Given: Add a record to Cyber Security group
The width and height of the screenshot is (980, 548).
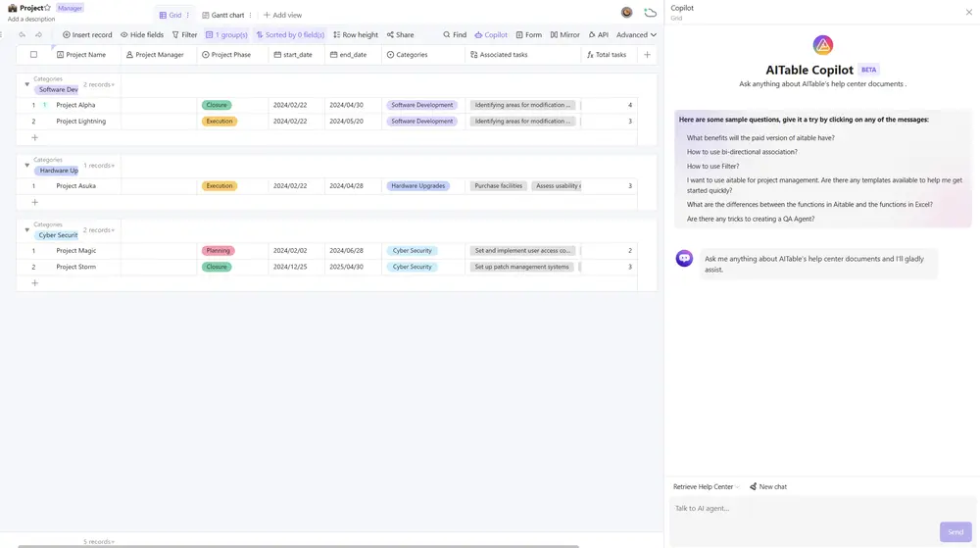Looking at the screenshot, I should tap(35, 283).
